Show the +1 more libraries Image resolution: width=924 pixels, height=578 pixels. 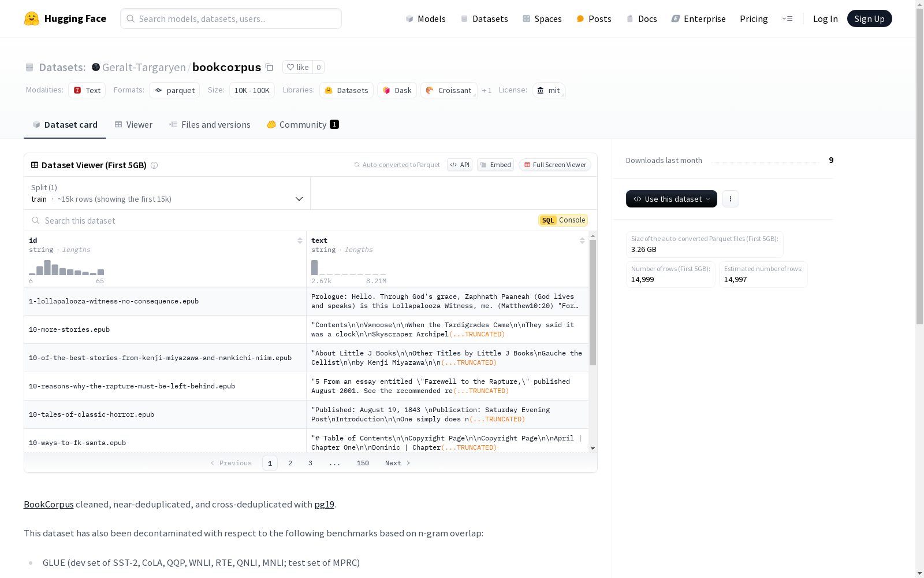point(487,90)
